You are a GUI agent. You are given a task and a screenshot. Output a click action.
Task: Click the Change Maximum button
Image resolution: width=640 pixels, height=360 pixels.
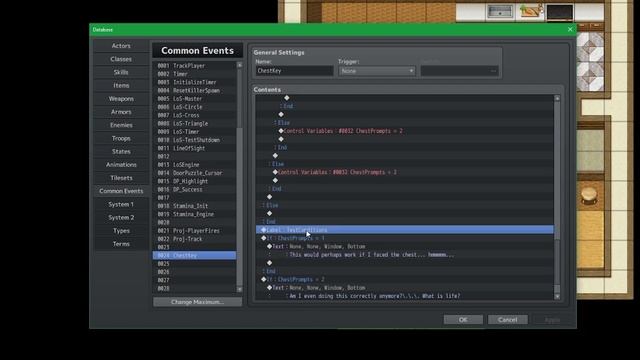[198, 302]
